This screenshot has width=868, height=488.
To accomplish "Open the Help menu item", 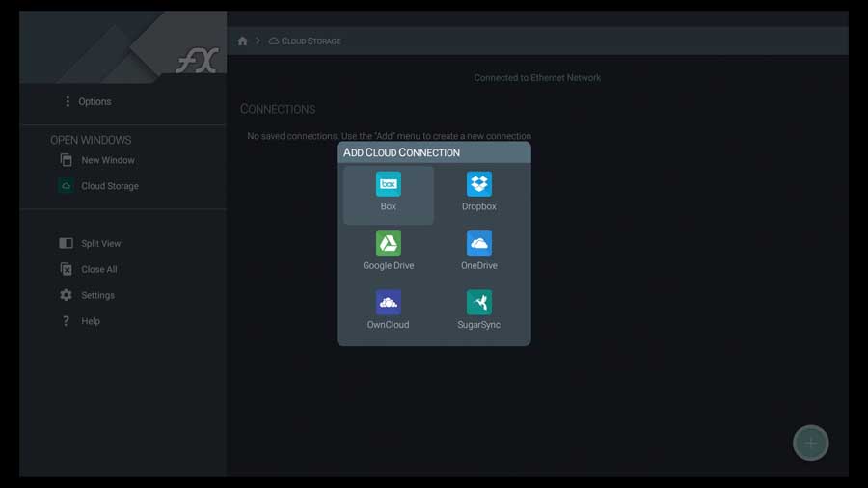I will pos(91,321).
